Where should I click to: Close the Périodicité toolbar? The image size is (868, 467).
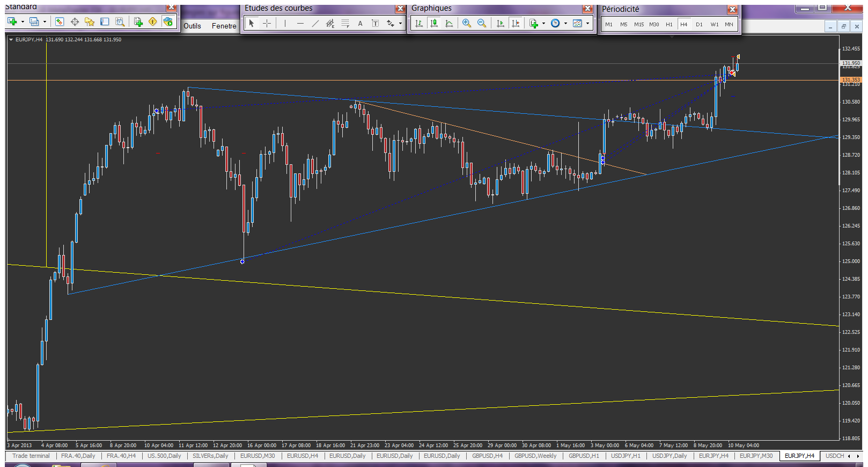pyautogui.click(x=732, y=9)
